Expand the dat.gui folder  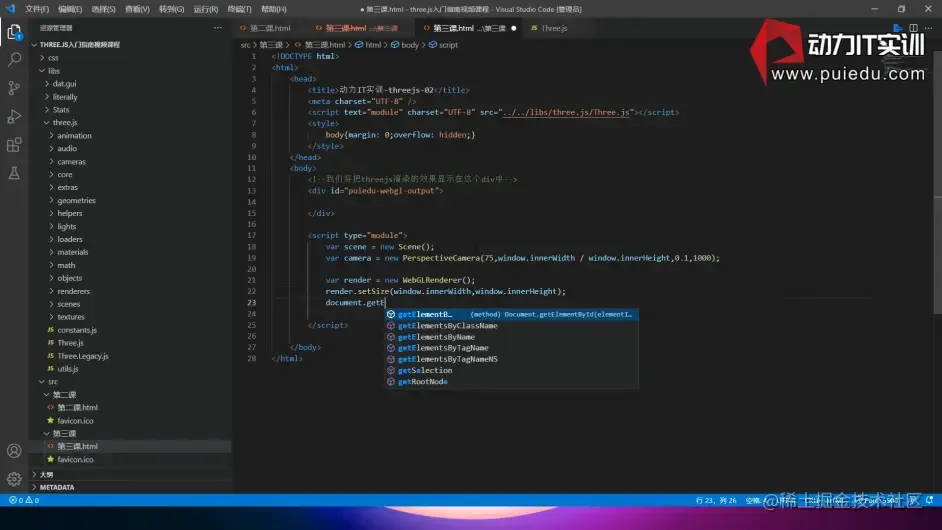pyautogui.click(x=64, y=84)
